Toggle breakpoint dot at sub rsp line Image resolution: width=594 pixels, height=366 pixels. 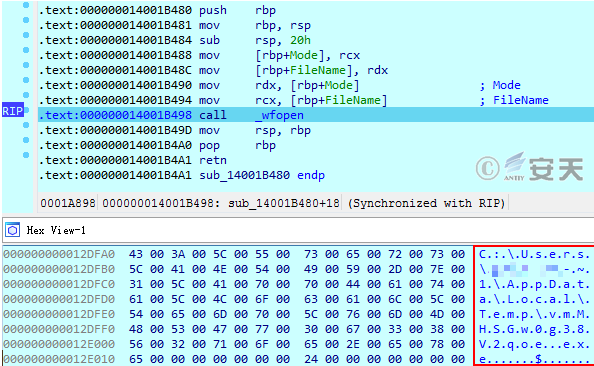[x=26, y=35]
